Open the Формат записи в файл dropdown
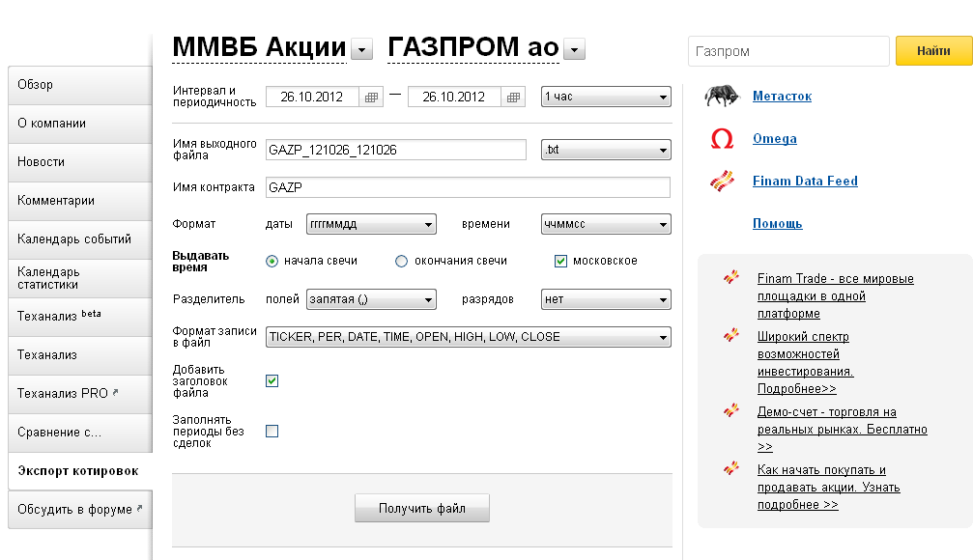This screenshot has height=560, width=973. [469, 337]
